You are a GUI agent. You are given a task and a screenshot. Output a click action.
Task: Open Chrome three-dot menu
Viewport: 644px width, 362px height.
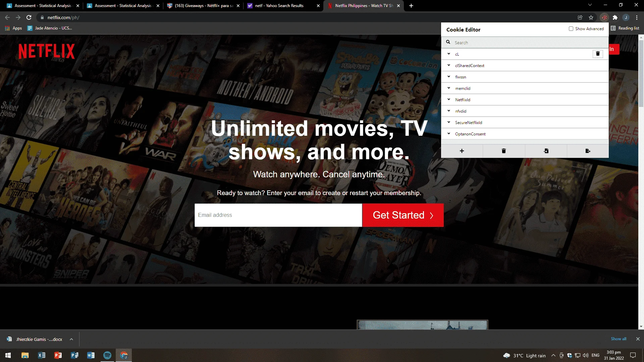[637, 17]
